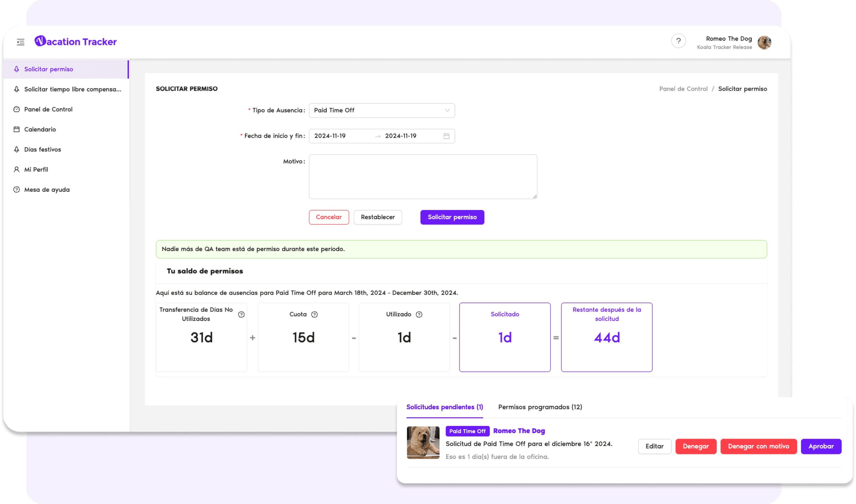Click the Aprobar button for Romeo The Dog

pyautogui.click(x=821, y=446)
